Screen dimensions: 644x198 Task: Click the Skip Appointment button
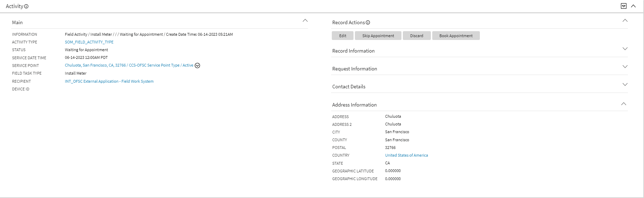point(378,36)
